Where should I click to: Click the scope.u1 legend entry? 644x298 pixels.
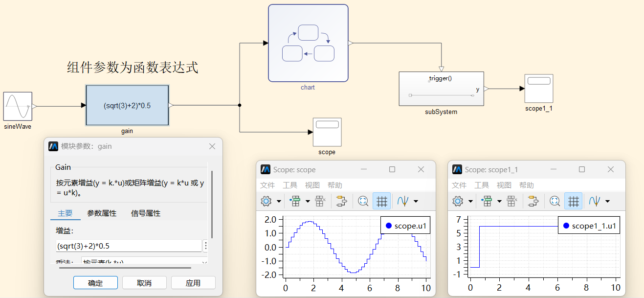[x=405, y=226]
